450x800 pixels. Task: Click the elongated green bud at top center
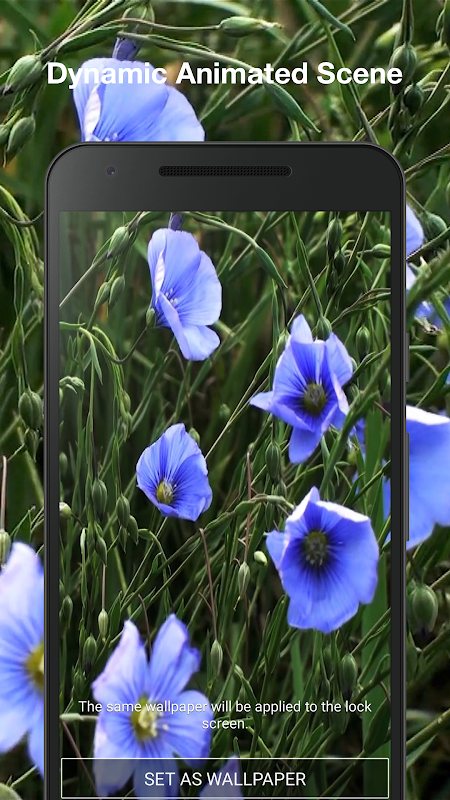click(248, 26)
